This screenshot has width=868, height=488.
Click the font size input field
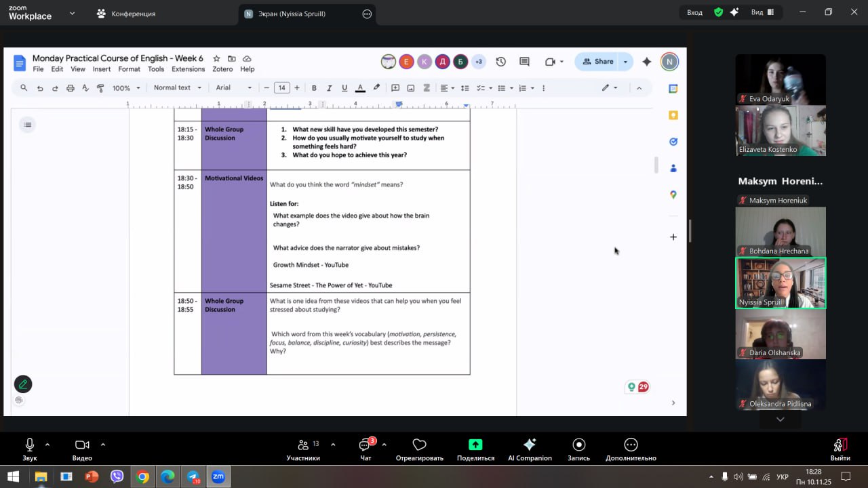tap(281, 88)
